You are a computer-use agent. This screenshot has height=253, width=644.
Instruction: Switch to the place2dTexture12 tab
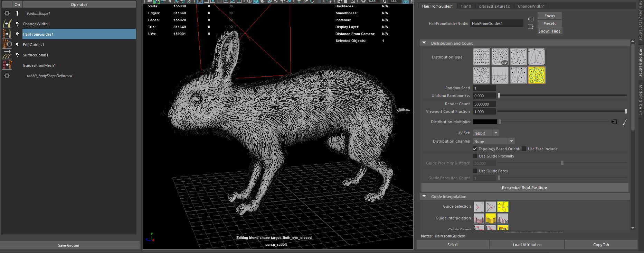coord(494,6)
